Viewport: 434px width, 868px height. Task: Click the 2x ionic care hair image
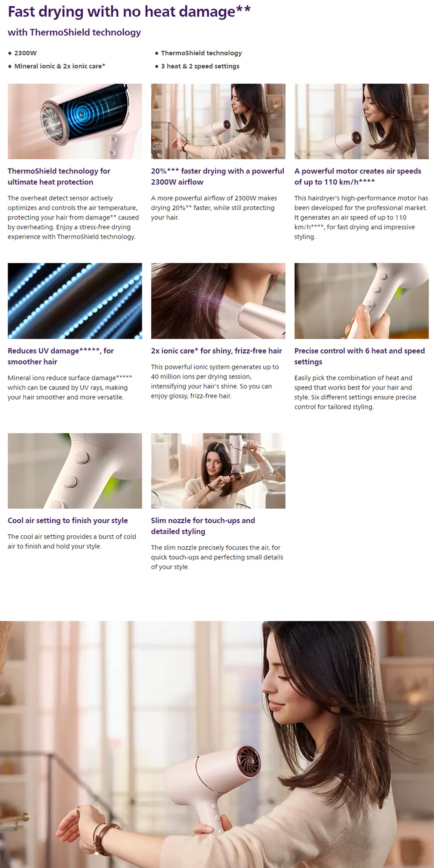[x=218, y=300]
